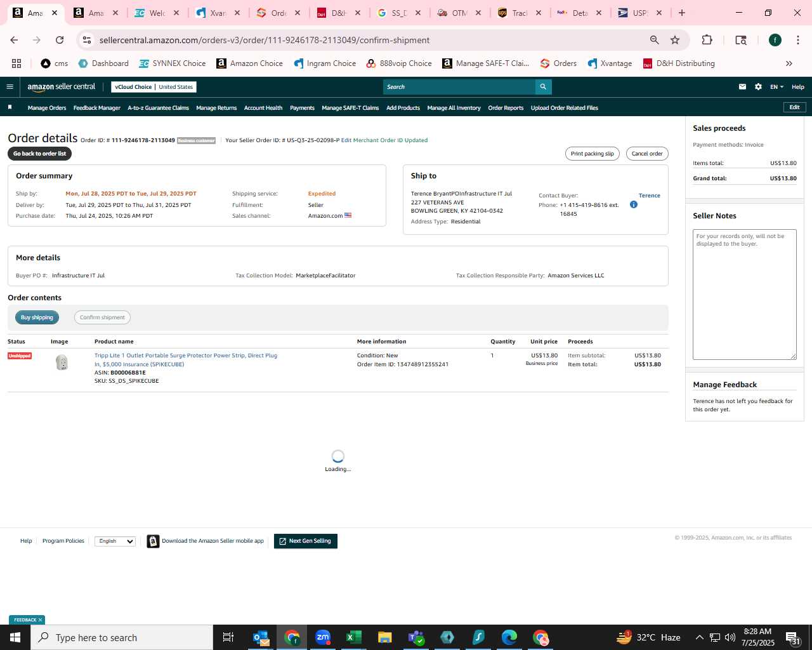
Task: Open Upload Order Related Files
Action: 565,108
